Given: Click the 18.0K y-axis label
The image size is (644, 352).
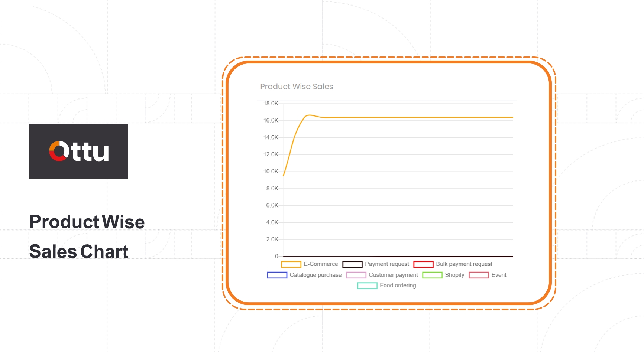Looking at the screenshot, I should (x=271, y=104).
